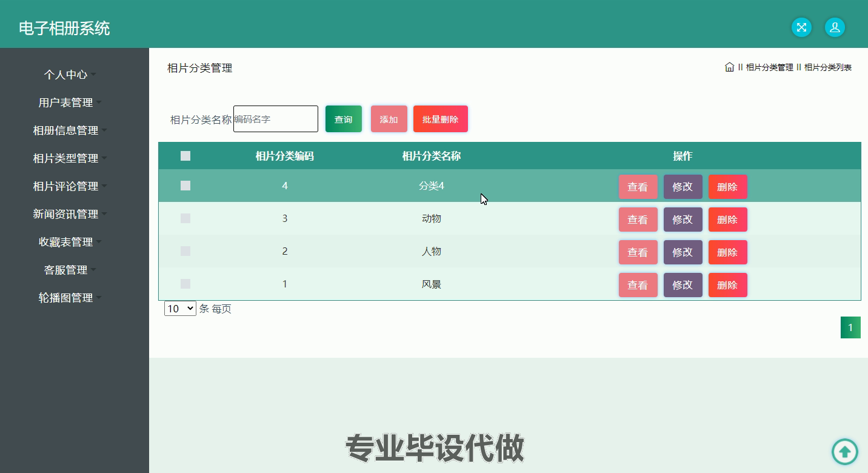Edit the 动物 row with 修改
Screen dimensions: 868x473
(x=683, y=220)
